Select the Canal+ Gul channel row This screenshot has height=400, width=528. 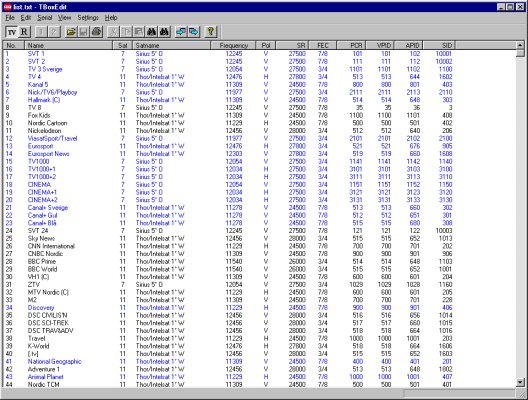(x=229, y=215)
